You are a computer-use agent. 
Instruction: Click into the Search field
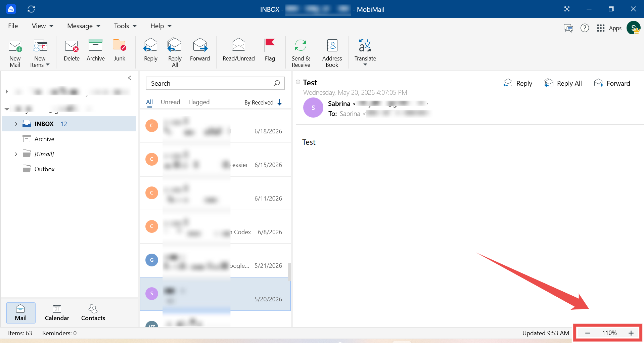[x=215, y=83]
